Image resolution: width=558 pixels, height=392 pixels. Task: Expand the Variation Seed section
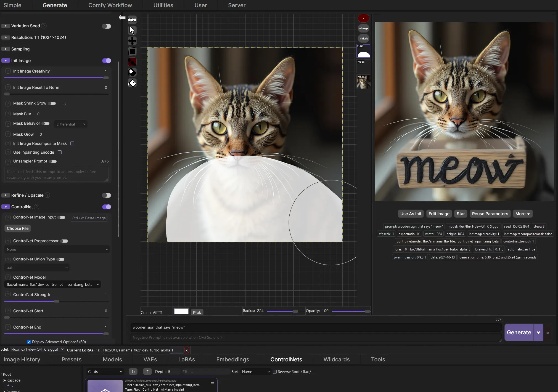click(x=6, y=26)
